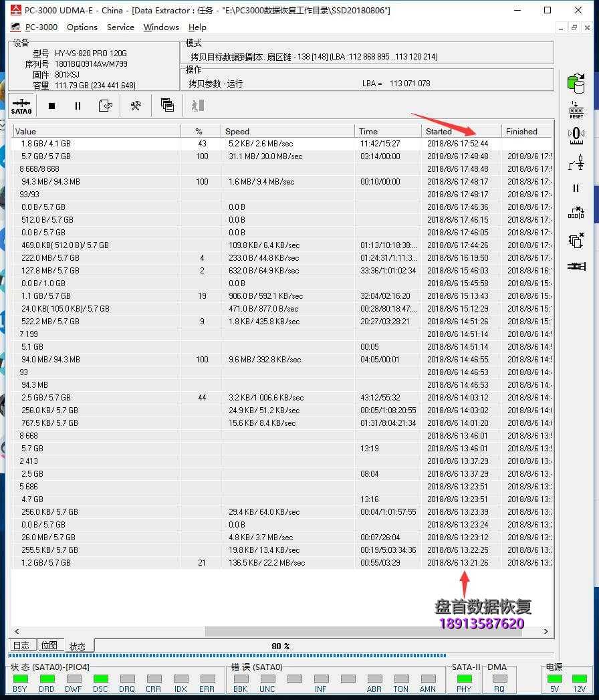Screen dimensions: 599x700
Task: Click the disk-to-disk copy sidebar icon
Action: click(x=576, y=82)
